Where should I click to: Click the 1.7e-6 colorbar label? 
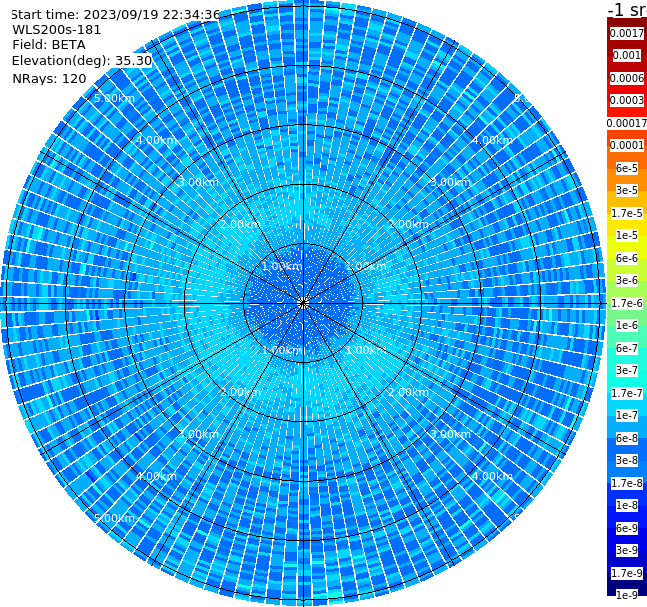pos(627,303)
